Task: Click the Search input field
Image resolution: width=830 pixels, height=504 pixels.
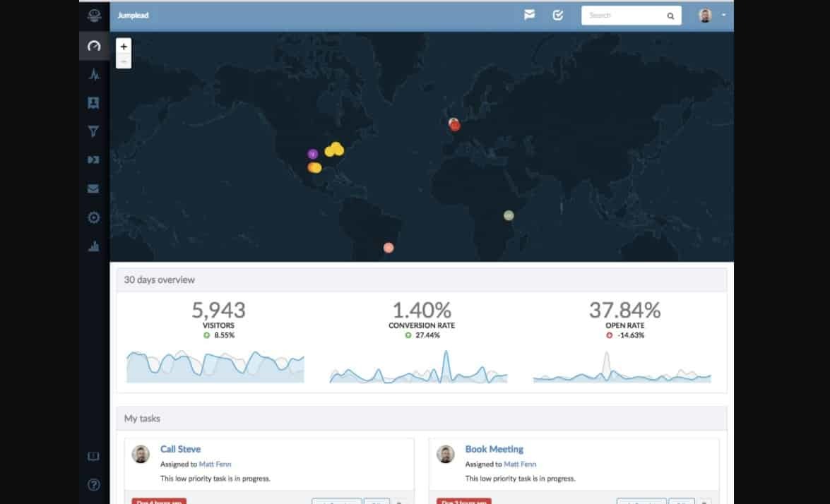Action: (625, 16)
